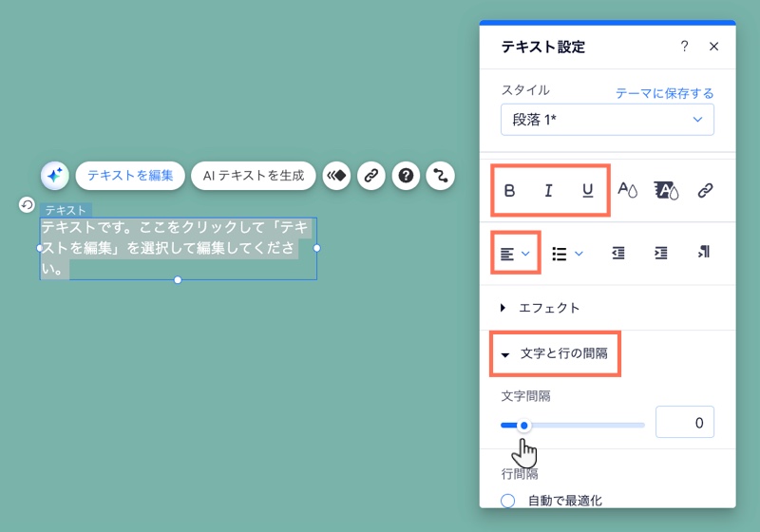The width and height of the screenshot is (760, 532).
Task: Increase the text indent
Action: tap(660, 253)
